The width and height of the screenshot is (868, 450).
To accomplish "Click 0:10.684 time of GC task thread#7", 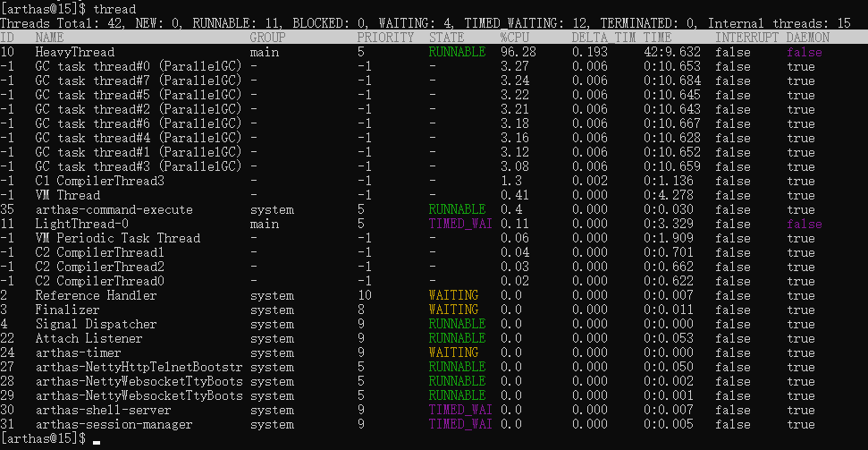I will 672,81.
